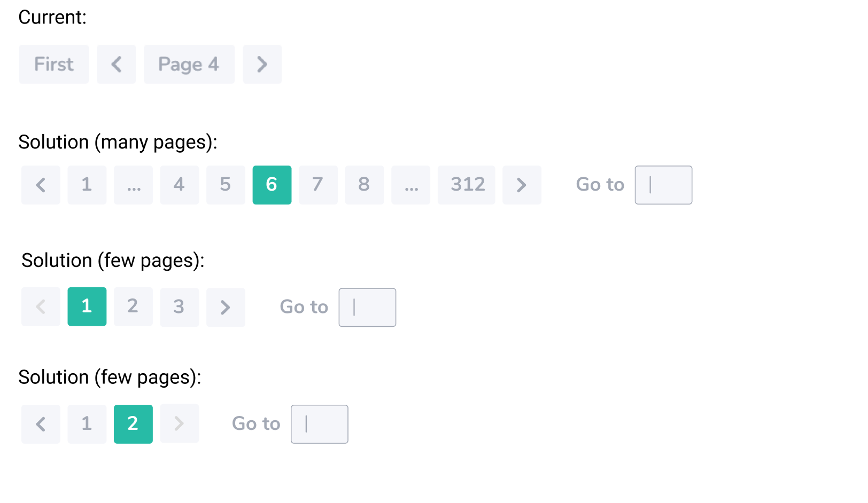Open page 312 from the many pages row

[467, 185]
